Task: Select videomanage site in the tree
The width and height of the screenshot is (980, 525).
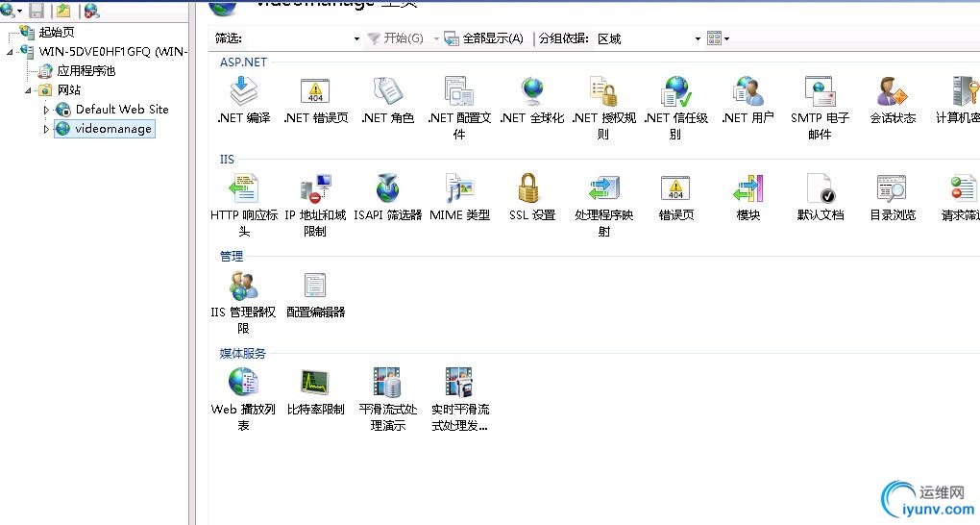Action: [105, 129]
